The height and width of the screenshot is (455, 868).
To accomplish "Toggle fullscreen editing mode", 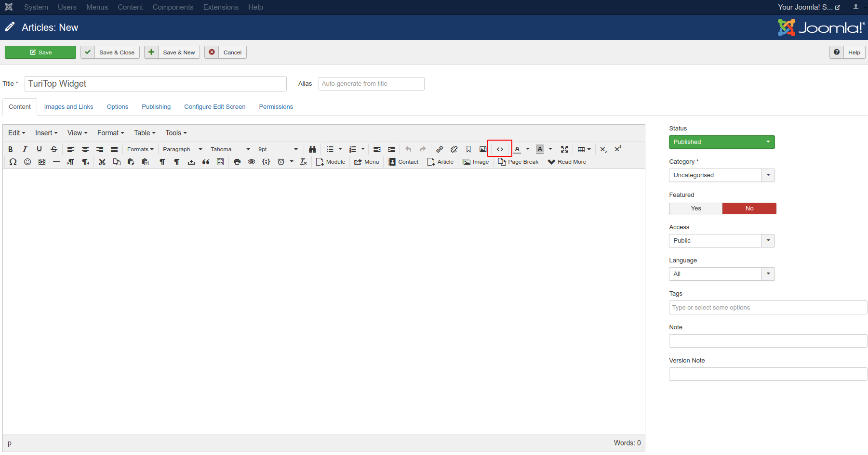I will [564, 149].
